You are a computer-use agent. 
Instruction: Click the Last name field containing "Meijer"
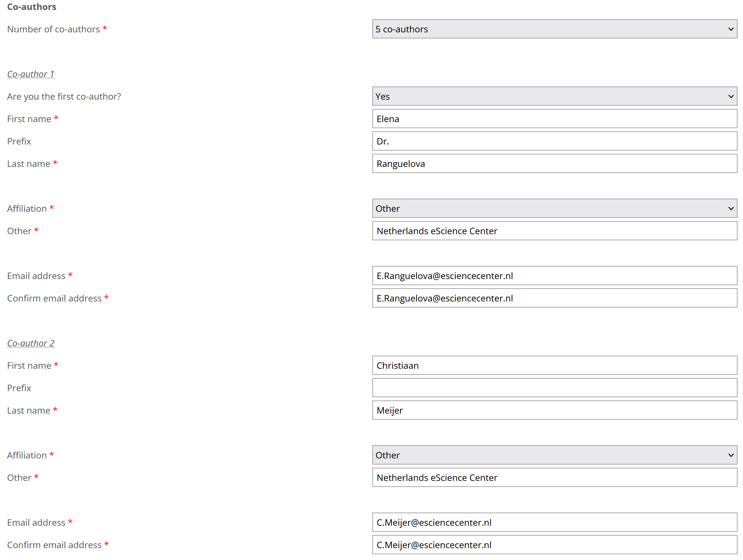pyautogui.click(x=554, y=410)
